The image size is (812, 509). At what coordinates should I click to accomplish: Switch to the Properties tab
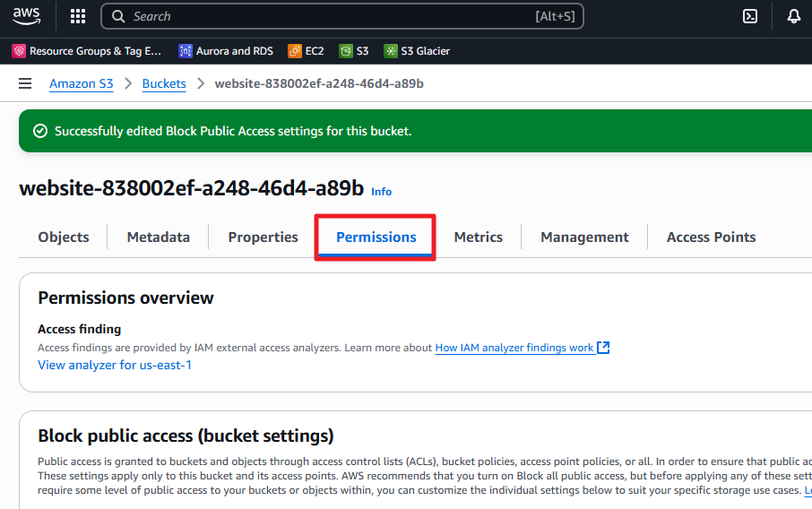[263, 237]
